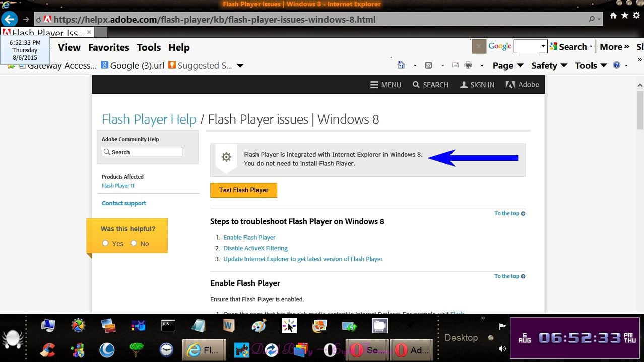Click SEARCH in Adobe header
Screen dimensions: 644x362
click(x=430, y=85)
